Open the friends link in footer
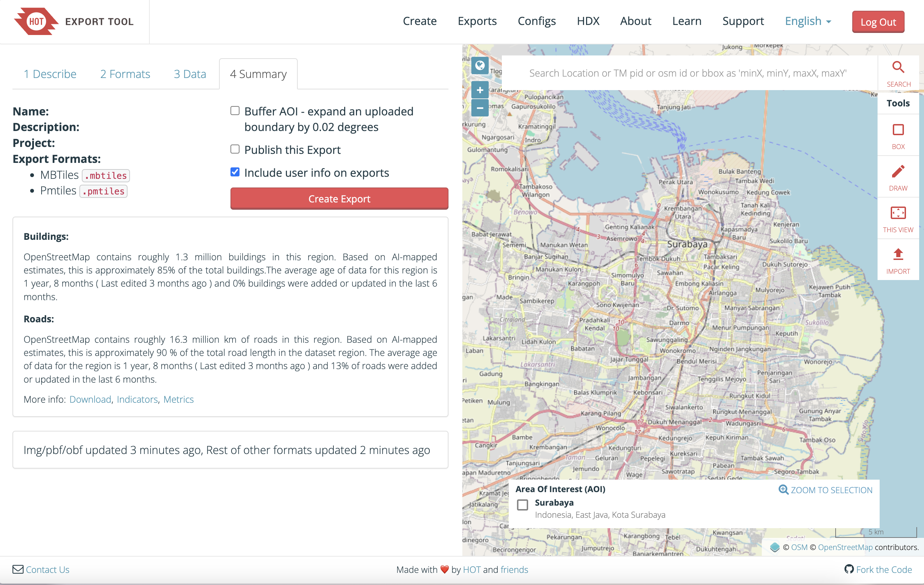Screen dimensions: 924x585 pyautogui.click(x=514, y=569)
